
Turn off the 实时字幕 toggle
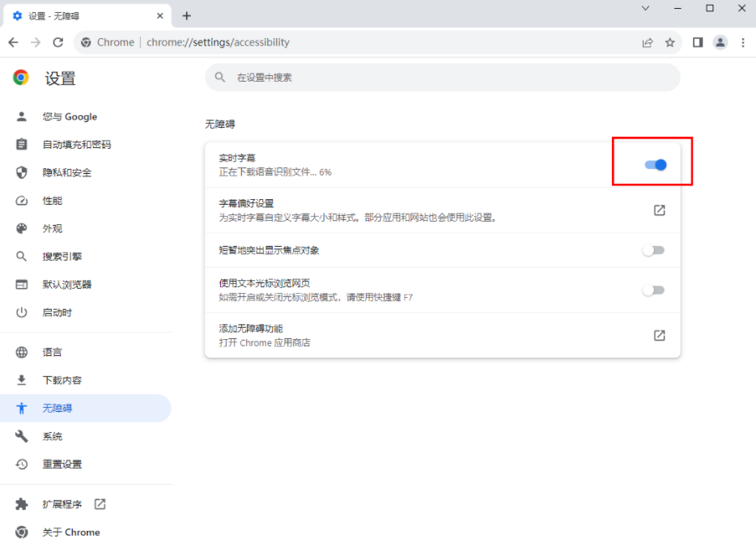(x=656, y=165)
